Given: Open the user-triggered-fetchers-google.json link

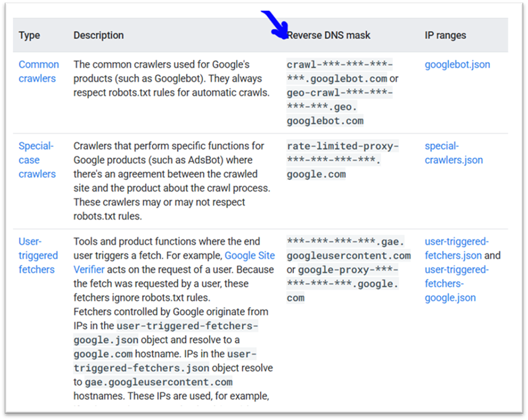Looking at the screenshot, I should [x=457, y=284].
